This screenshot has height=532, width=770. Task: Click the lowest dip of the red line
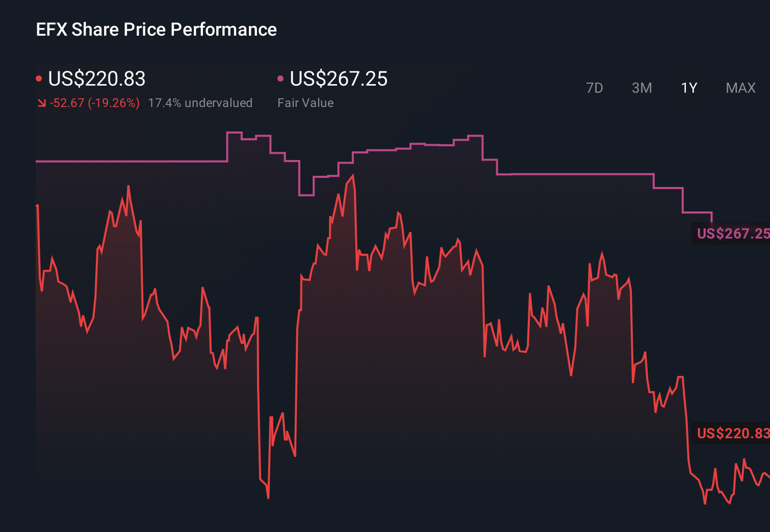tap(268, 496)
